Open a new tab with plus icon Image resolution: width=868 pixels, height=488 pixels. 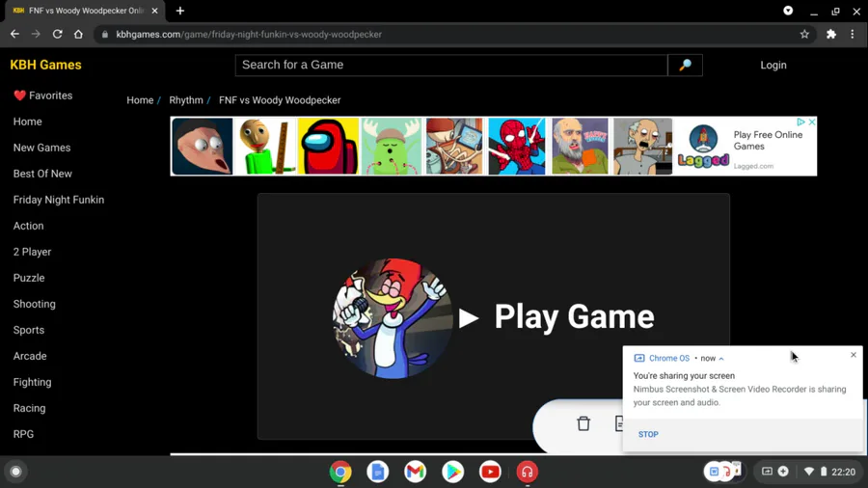coord(180,11)
